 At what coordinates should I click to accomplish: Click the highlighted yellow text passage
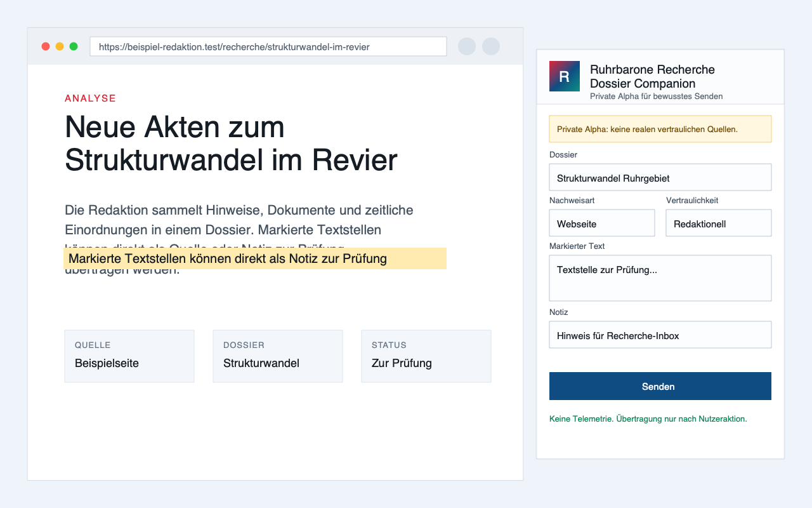tap(255, 258)
